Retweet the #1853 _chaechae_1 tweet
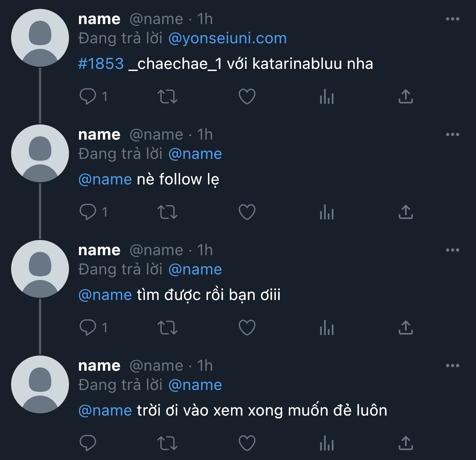The height and width of the screenshot is (460, 476). pos(168,97)
